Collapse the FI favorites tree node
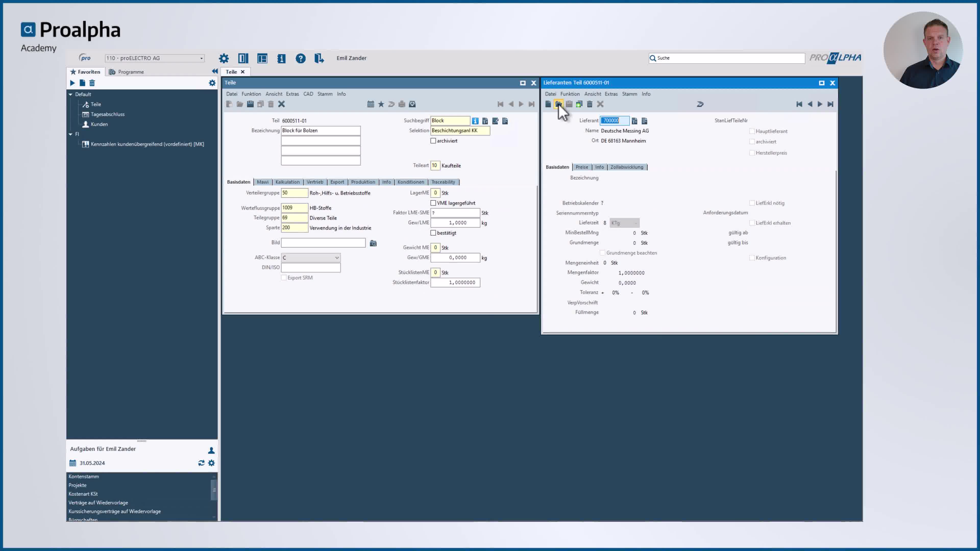Viewport: 980px width, 551px height. pos(70,134)
